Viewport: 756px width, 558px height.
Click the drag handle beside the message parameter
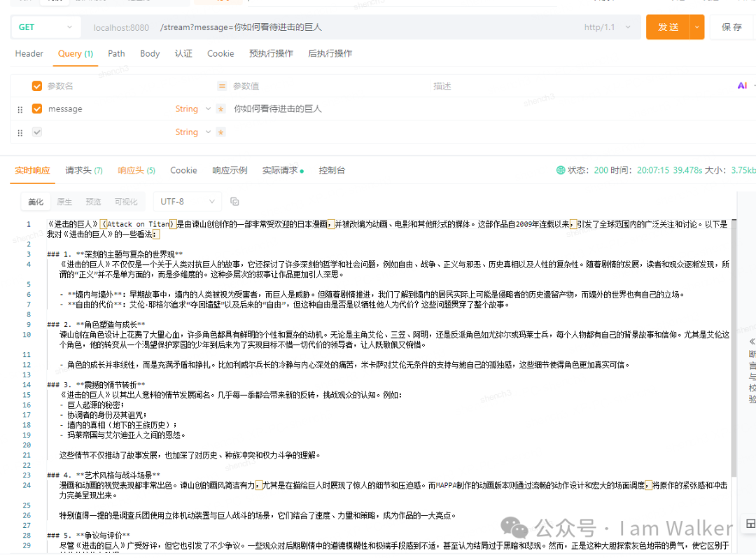click(x=20, y=109)
